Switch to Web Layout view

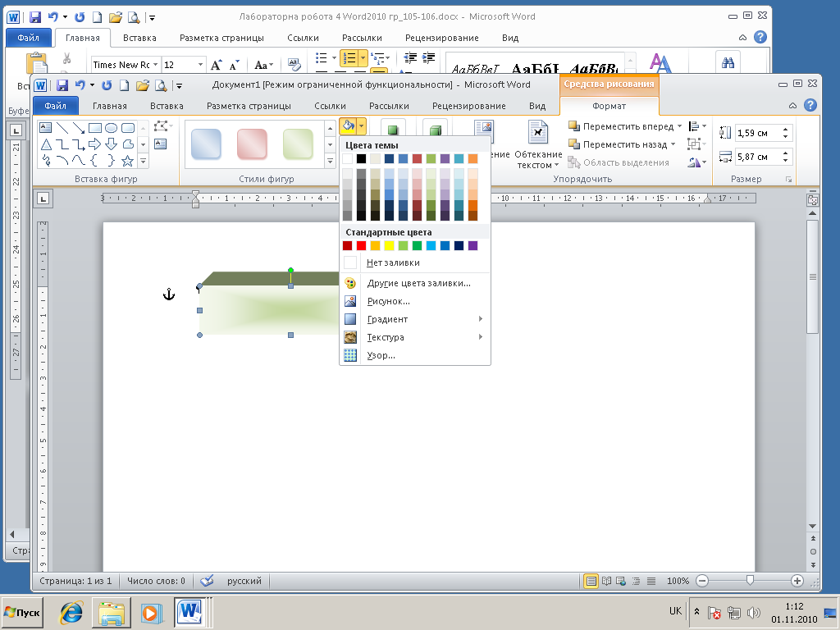pos(621,581)
